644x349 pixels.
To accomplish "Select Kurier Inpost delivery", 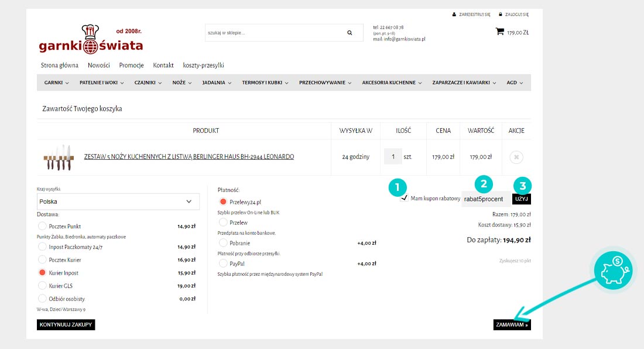I will [42, 273].
